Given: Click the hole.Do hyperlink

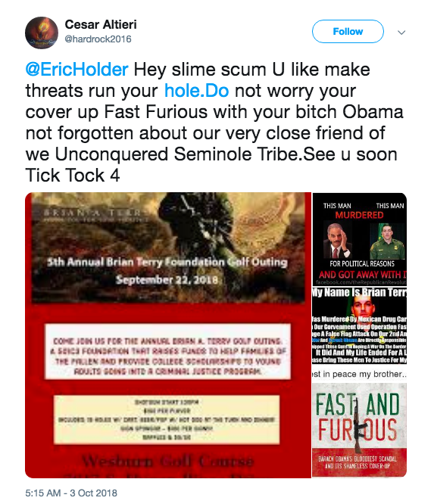Looking at the screenshot, I should [x=197, y=91].
